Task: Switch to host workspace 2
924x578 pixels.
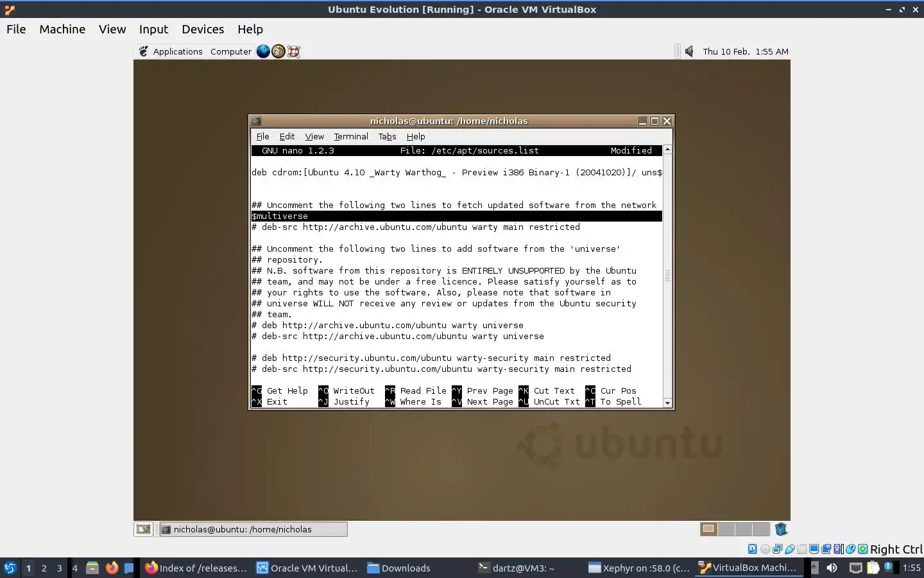Action: pos(44,568)
